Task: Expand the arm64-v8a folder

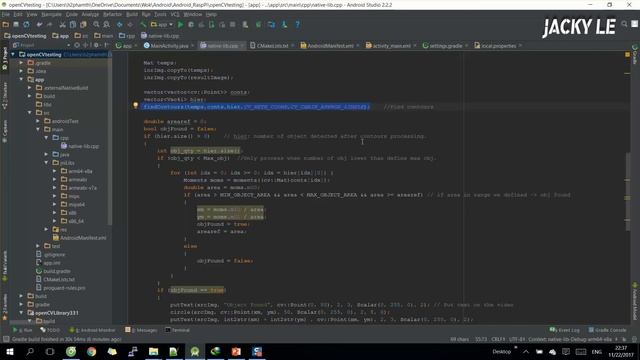Action: point(55,171)
